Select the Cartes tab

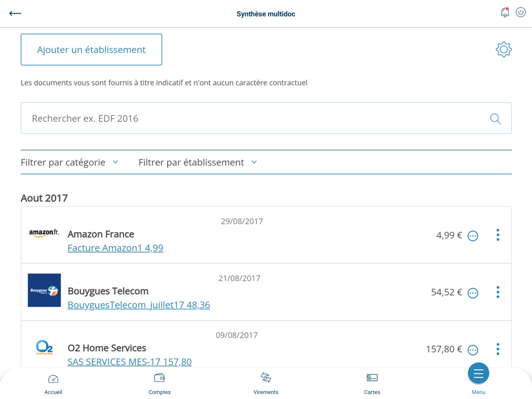tap(372, 383)
